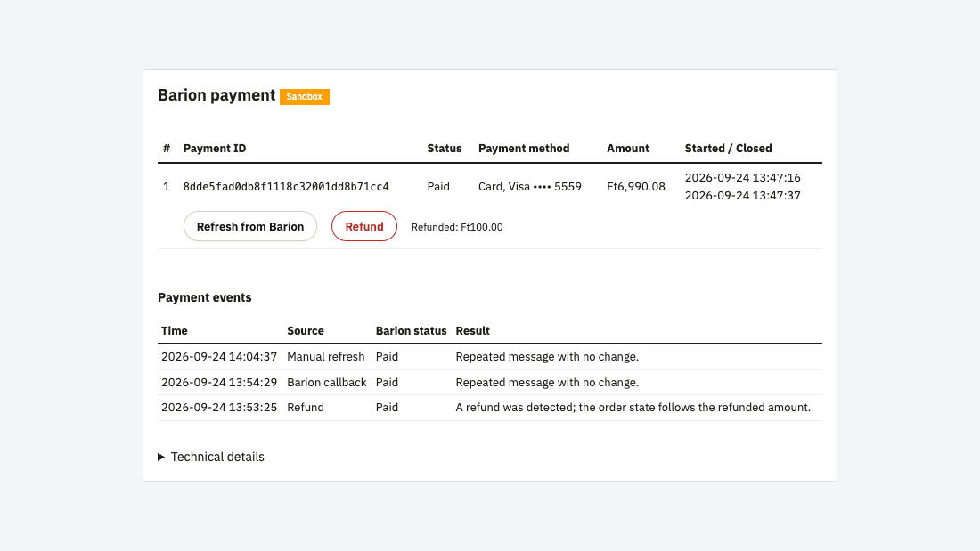Click the 'Started / Closed' column header
The width and height of the screenshot is (980, 551).
point(728,148)
